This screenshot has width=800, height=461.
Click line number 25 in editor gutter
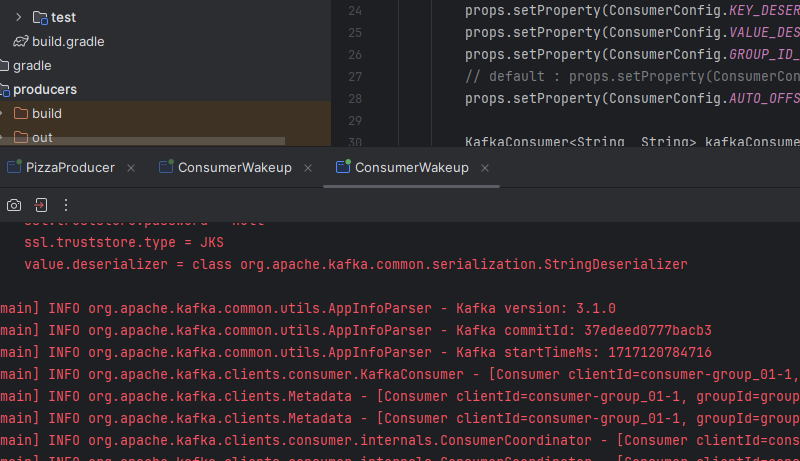[355, 33]
